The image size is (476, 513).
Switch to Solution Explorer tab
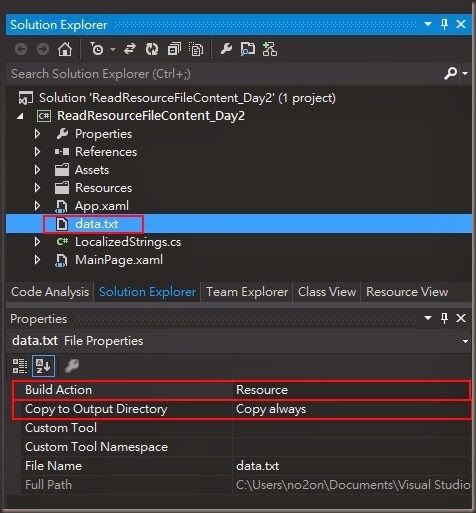coord(147,292)
